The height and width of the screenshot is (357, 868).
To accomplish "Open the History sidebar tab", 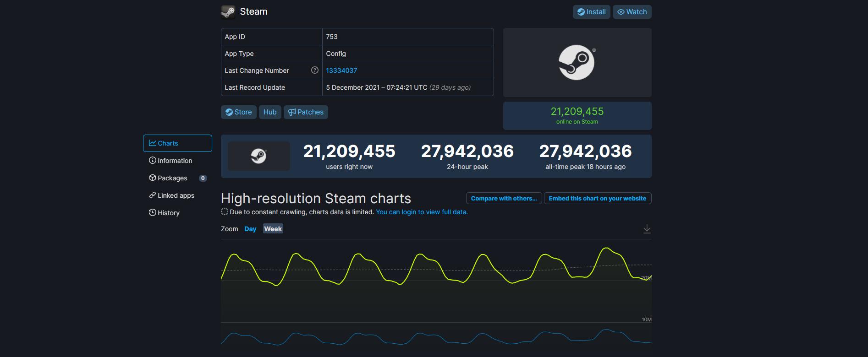I will (x=177, y=213).
